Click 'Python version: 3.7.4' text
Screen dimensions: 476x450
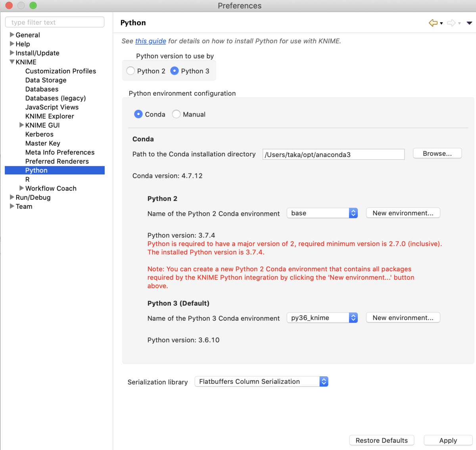(181, 235)
